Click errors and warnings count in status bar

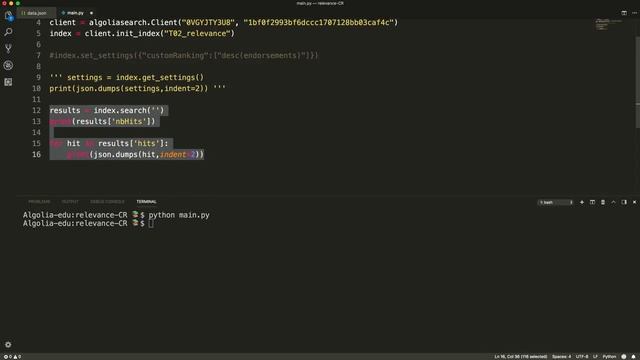(x=12, y=357)
